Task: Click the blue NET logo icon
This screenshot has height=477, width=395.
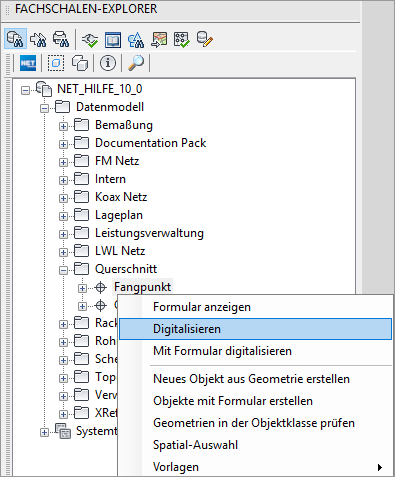Action: (x=28, y=63)
